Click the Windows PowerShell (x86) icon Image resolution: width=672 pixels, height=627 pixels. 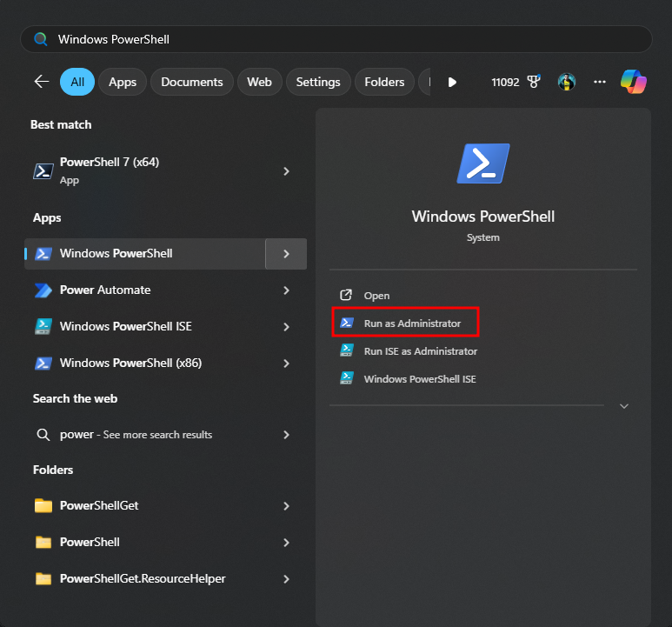43,363
